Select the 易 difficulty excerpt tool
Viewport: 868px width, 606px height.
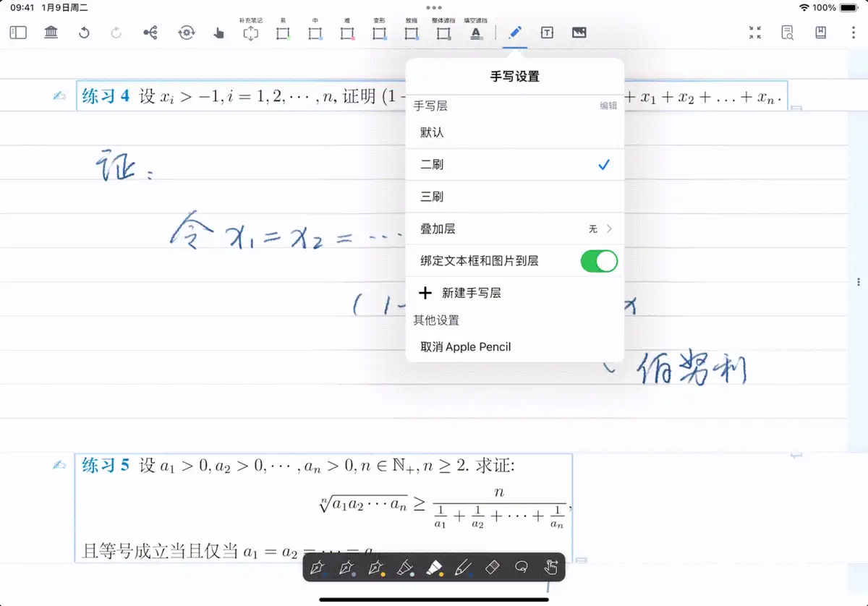tap(283, 30)
